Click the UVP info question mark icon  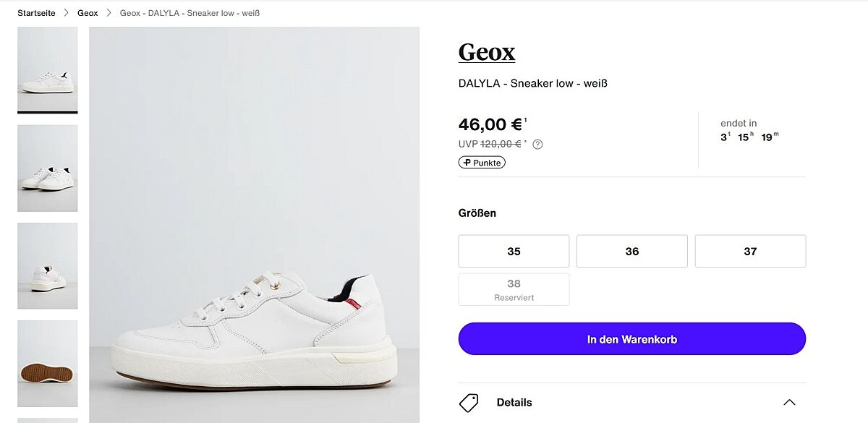click(537, 144)
